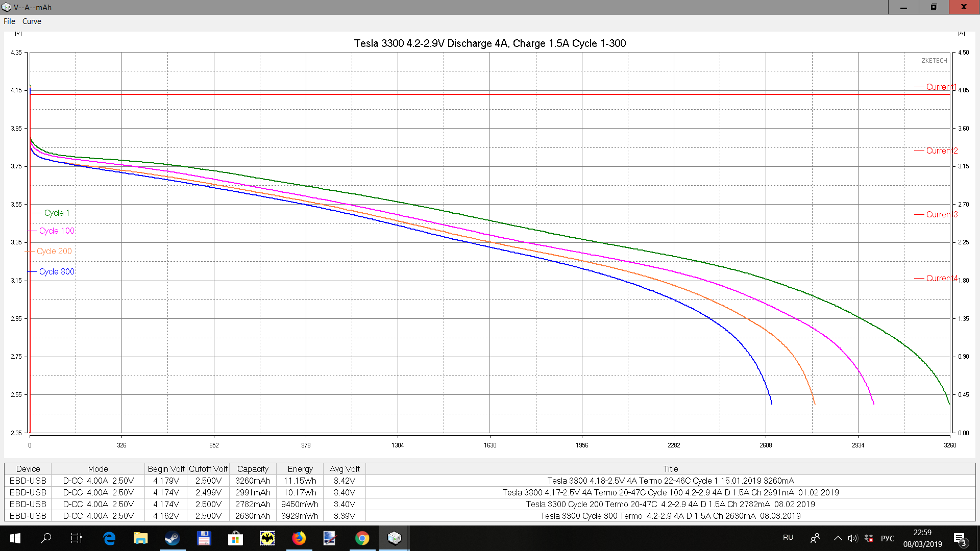The image size is (980, 551).
Task: Select the Cycle 300 legend entry
Action: [57, 271]
